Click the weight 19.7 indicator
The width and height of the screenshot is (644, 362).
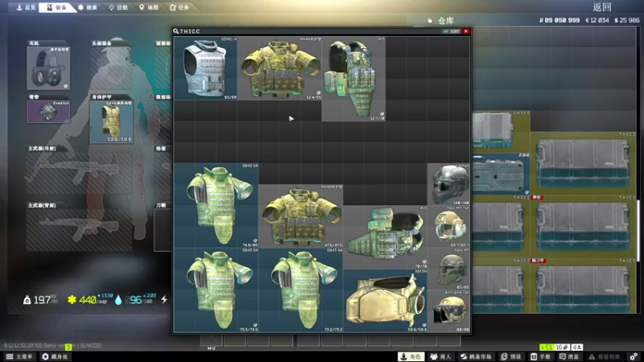coord(40,300)
